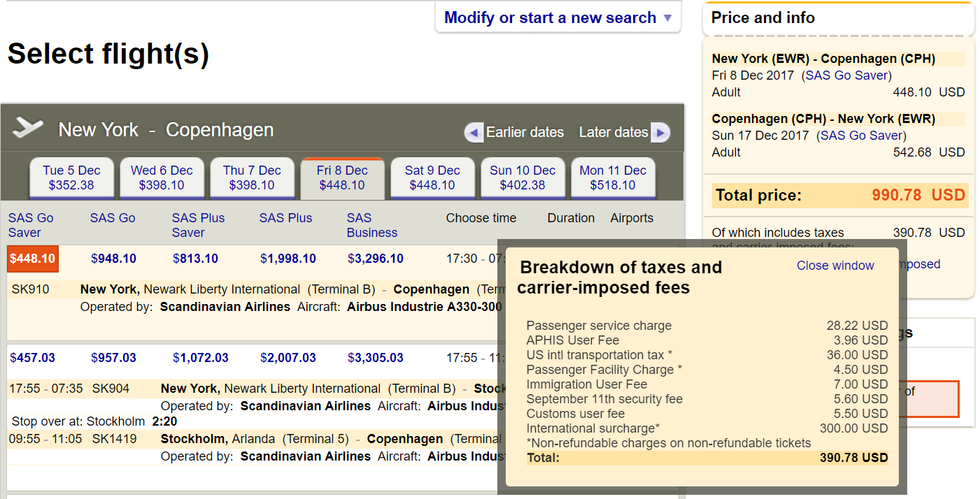Pick the $457.03 fare via Stockholm
The image size is (980, 499).
tap(33, 358)
